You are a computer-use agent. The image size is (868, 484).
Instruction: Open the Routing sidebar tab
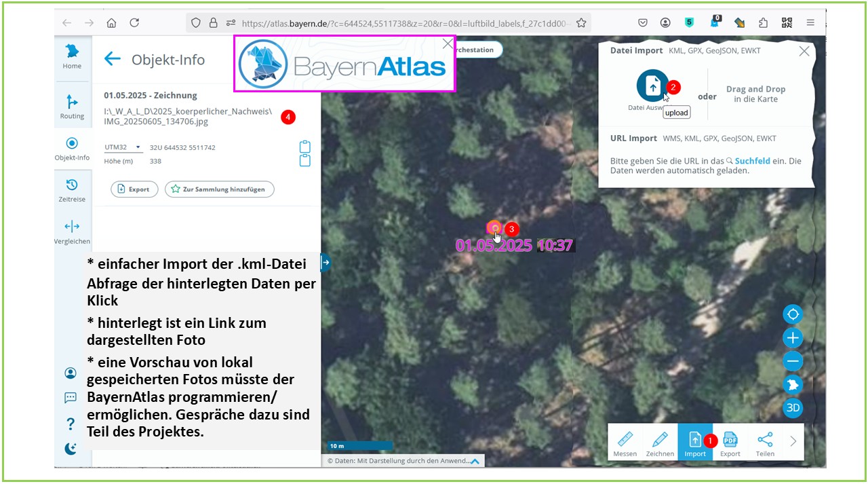[72, 107]
